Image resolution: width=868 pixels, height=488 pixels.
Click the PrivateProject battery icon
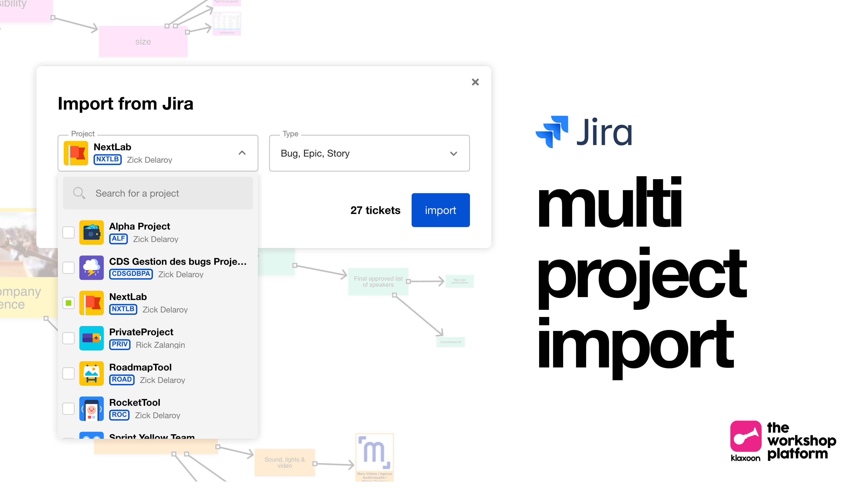coord(91,338)
